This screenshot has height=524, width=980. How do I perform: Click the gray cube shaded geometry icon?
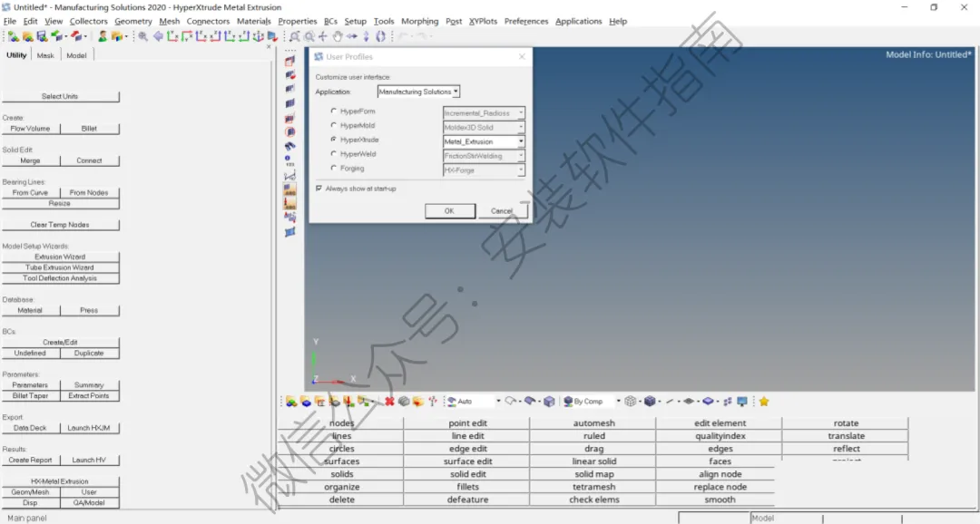coord(549,401)
